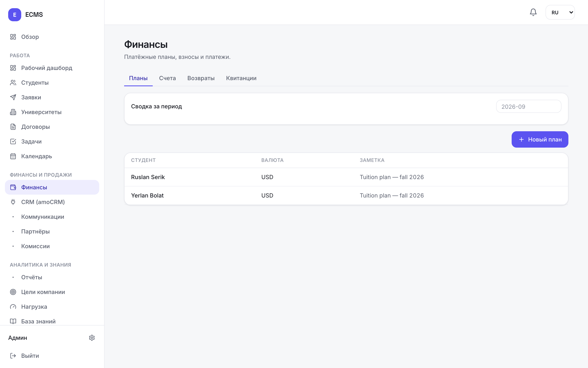Open Коммуникации in sidebar
The width and height of the screenshot is (588, 368).
pos(52,217)
